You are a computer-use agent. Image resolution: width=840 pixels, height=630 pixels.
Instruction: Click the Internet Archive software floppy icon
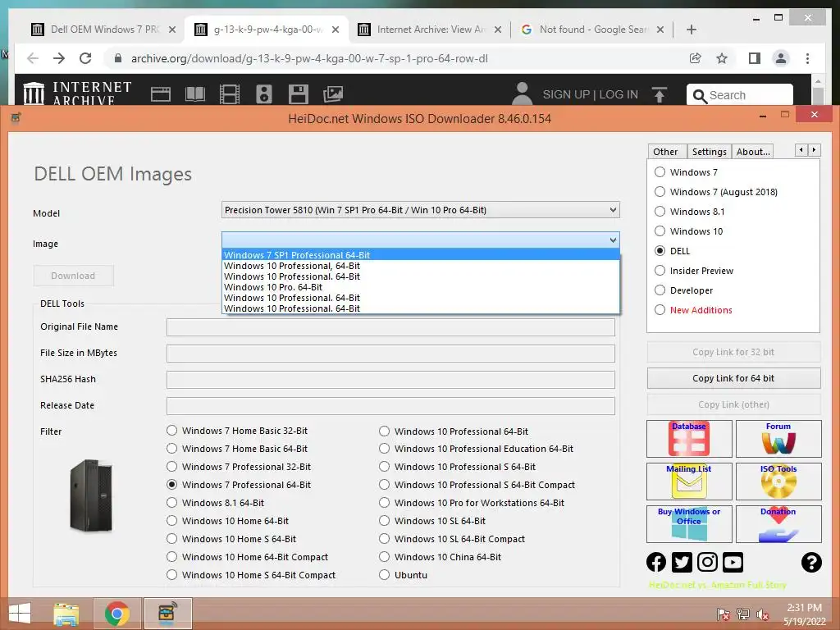299,94
